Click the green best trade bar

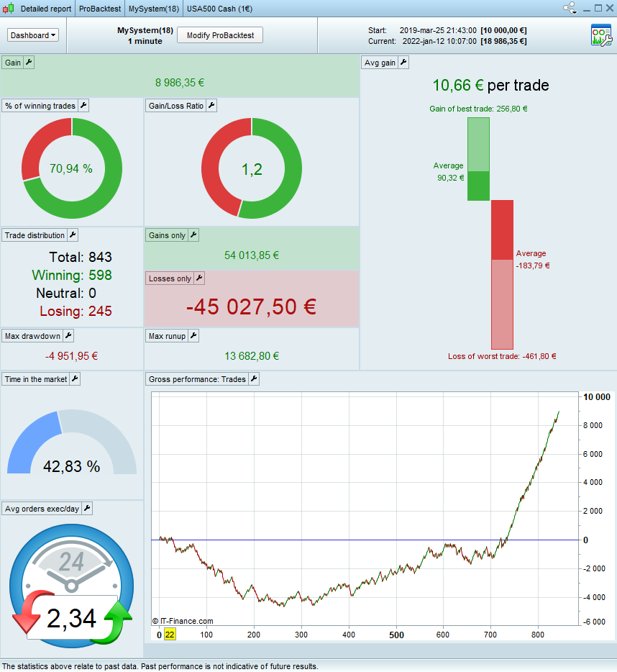point(478,159)
